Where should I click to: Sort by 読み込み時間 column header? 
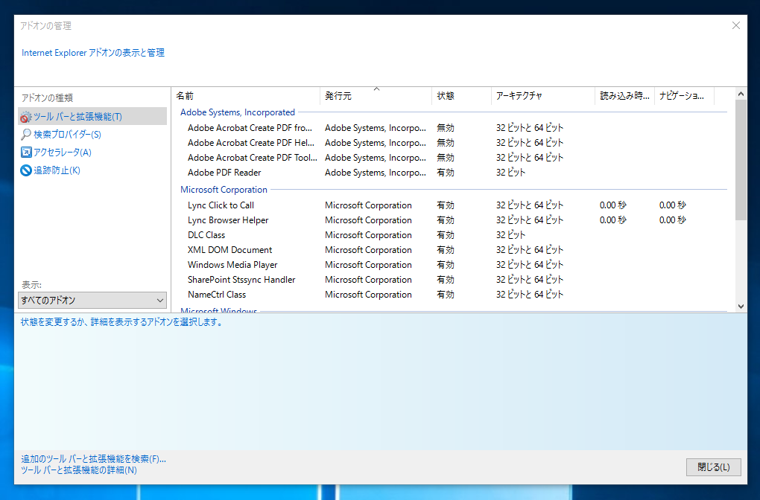tap(624, 96)
